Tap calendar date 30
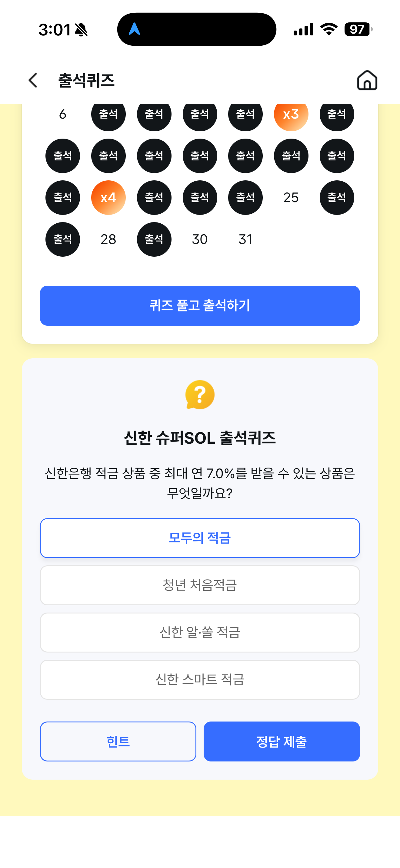The image size is (400, 868). click(200, 240)
